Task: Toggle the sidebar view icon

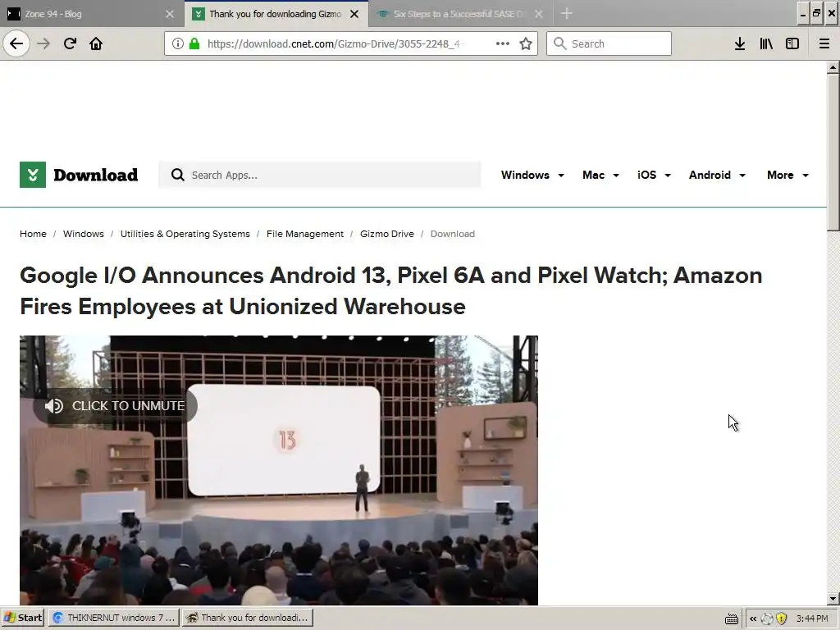Action: (x=792, y=43)
